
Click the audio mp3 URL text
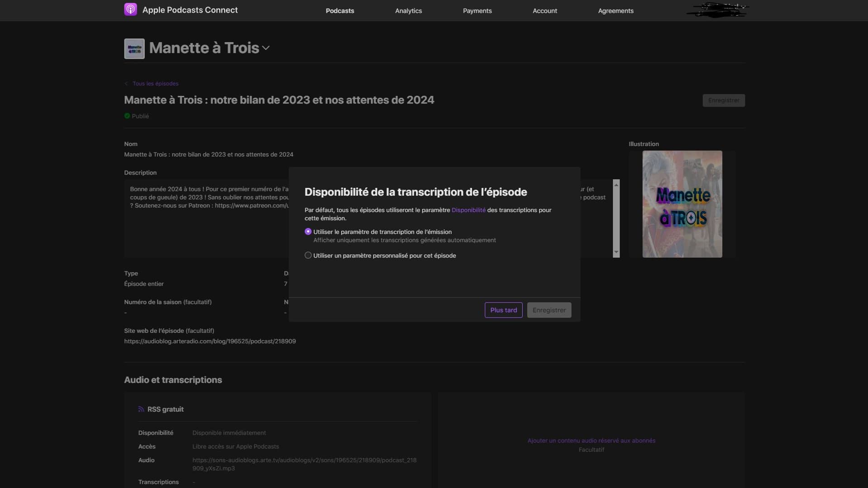pos(304,464)
